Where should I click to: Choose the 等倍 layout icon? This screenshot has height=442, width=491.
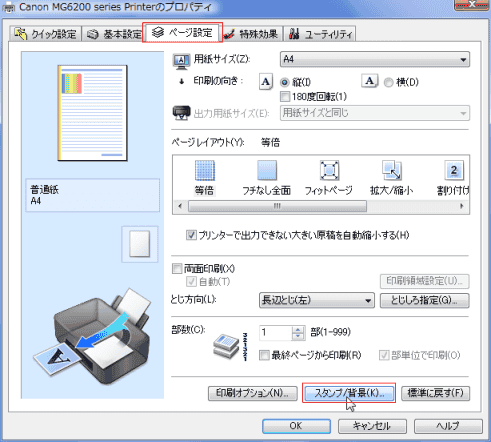click(204, 178)
